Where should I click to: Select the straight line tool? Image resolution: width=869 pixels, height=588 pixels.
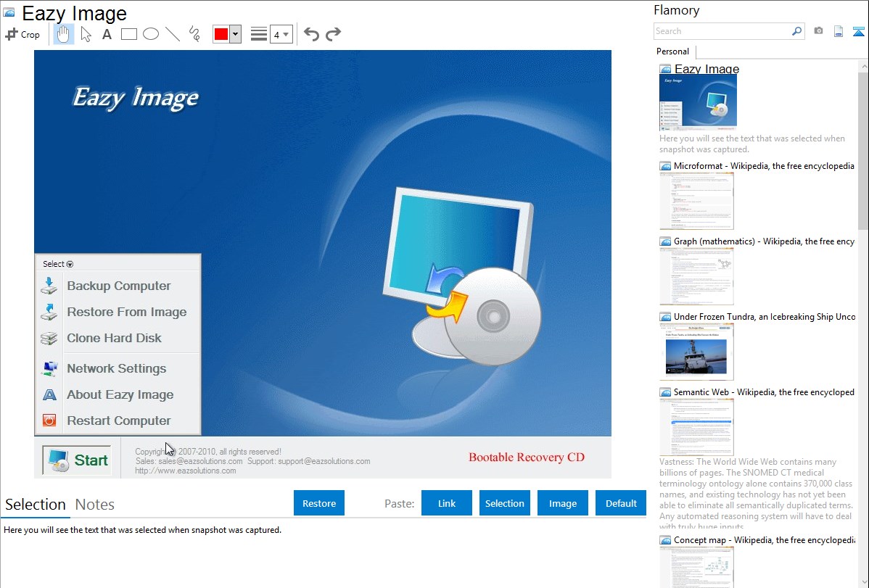click(173, 34)
